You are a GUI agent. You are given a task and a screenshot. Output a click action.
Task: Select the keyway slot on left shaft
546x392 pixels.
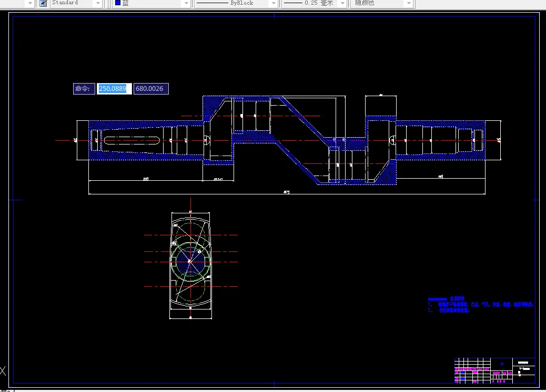(x=132, y=140)
